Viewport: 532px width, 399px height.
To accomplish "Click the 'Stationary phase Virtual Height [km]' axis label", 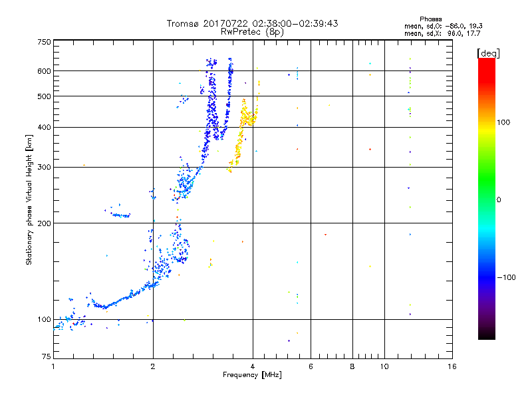I will click(29, 200).
